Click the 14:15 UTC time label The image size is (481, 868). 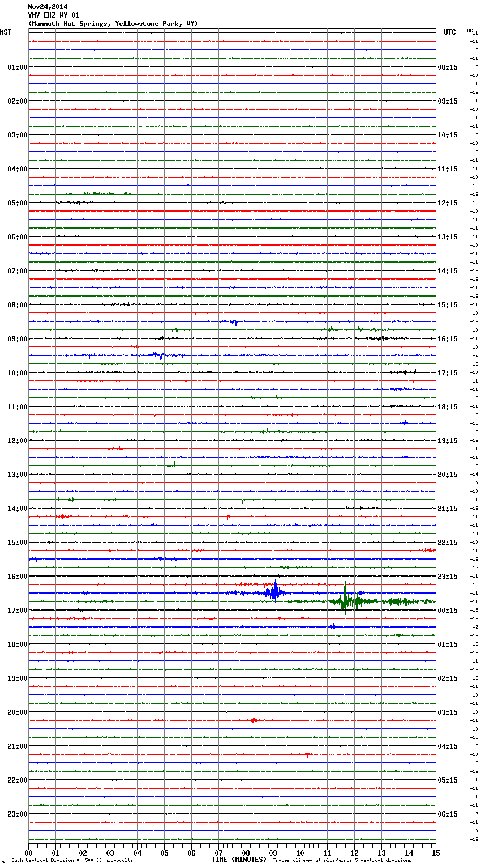pos(448,271)
